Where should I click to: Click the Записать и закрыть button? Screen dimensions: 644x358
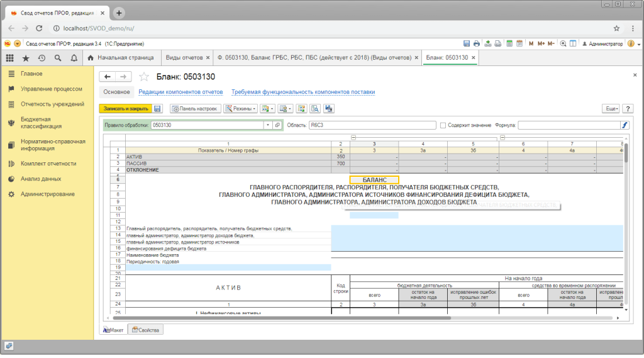(125, 109)
